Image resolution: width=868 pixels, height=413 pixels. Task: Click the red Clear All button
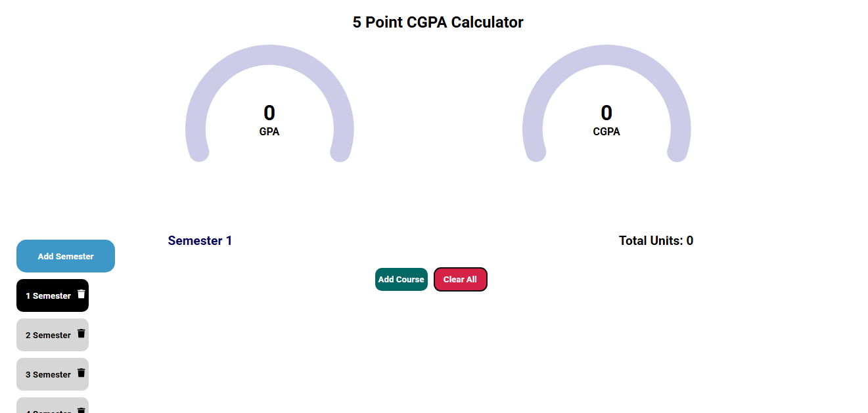[x=461, y=279]
